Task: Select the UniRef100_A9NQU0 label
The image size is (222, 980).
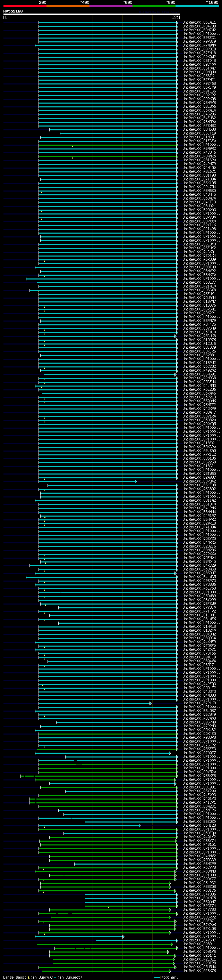Action: point(199,72)
